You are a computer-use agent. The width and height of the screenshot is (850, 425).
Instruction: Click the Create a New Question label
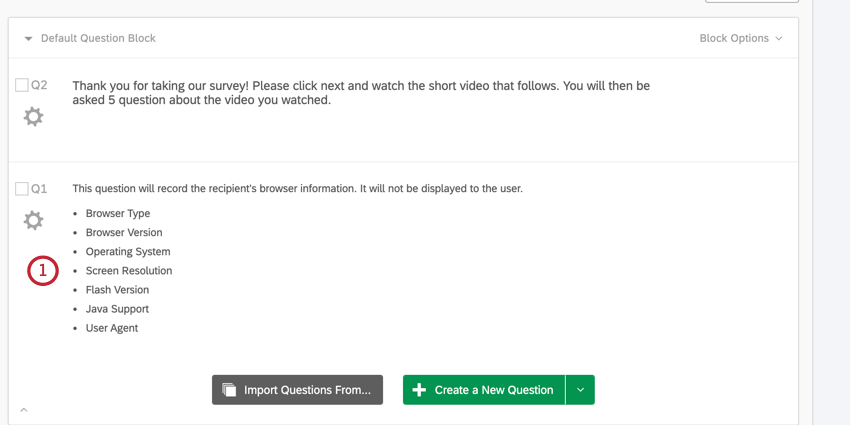(493, 390)
